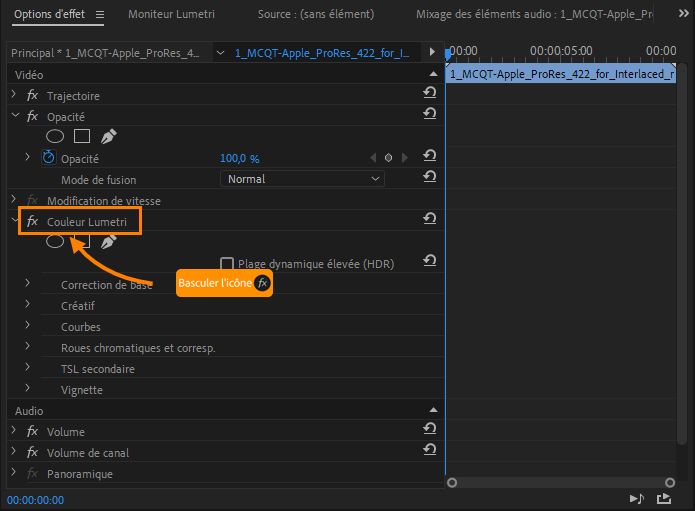The image size is (695, 511).
Task: Collapse the Audio section arrow
Action: point(433,410)
